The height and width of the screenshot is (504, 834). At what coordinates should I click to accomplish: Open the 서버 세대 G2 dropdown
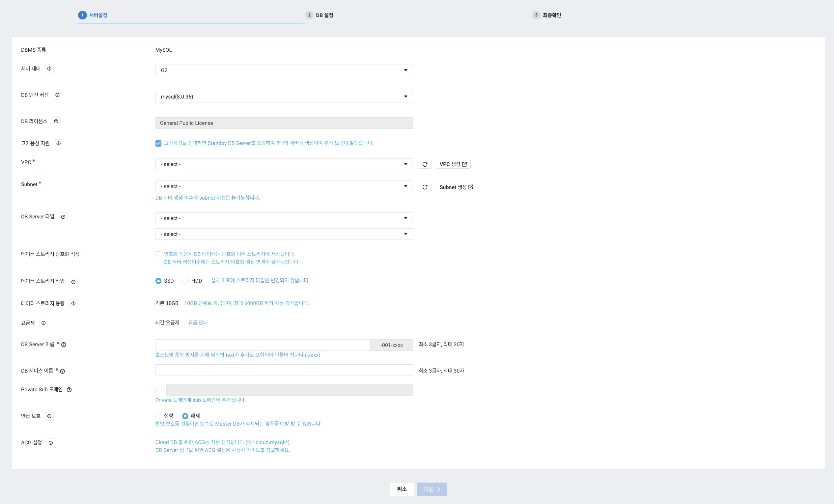pos(284,70)
